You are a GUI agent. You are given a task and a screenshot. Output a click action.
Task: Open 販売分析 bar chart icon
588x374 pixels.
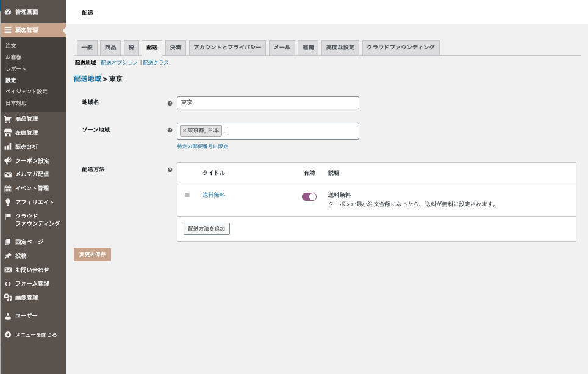coord(8,147)
